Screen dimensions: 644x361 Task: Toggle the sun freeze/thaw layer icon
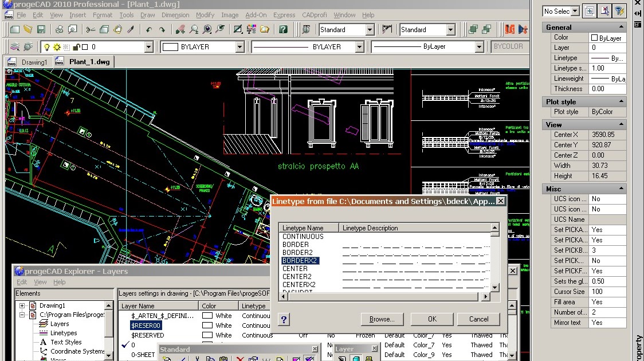coord(57,47)
